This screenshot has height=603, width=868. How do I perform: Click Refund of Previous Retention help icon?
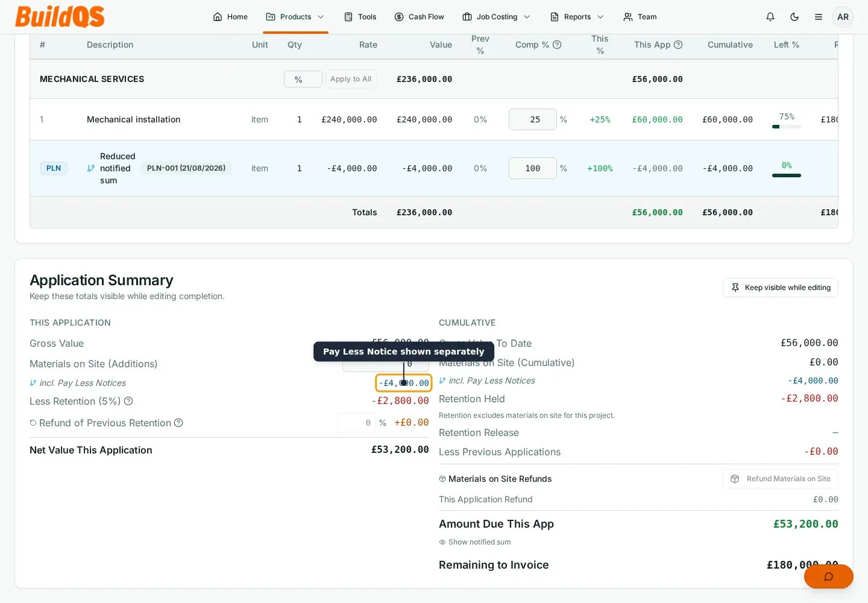pyautogui.click(x=178, y=423)
